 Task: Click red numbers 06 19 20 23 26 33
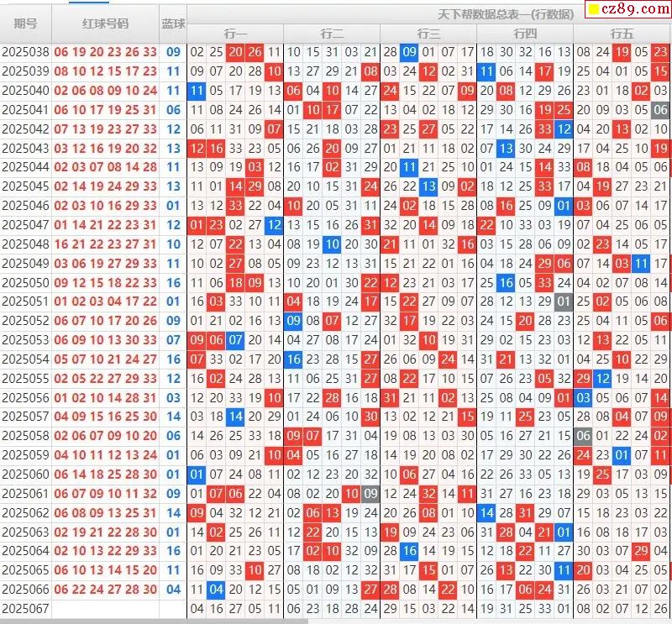point(106,52)
